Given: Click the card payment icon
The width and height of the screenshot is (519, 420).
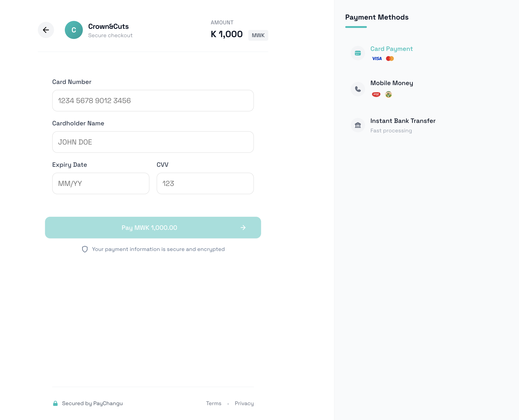Looking at the screenshot, I should [x=358, y=53].
